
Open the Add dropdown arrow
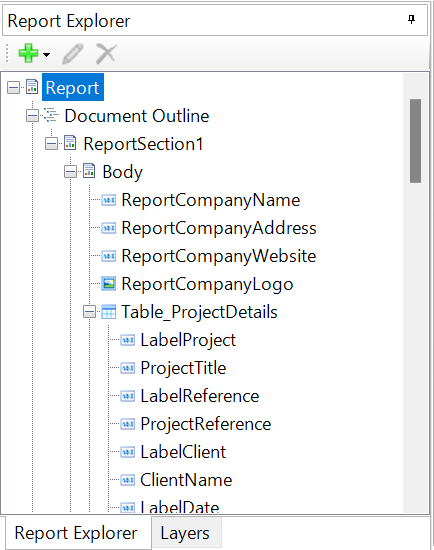click(x=46, y=54)
